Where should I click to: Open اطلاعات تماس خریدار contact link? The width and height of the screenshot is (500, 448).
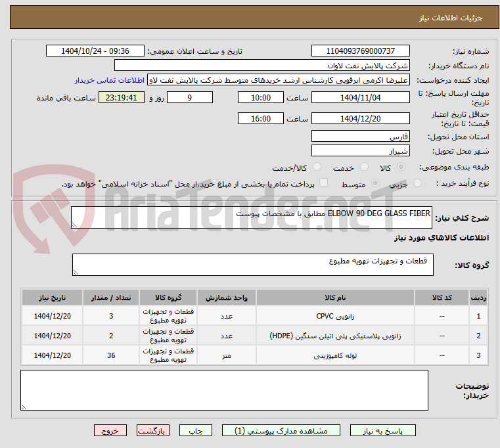(x=110, y=80)
